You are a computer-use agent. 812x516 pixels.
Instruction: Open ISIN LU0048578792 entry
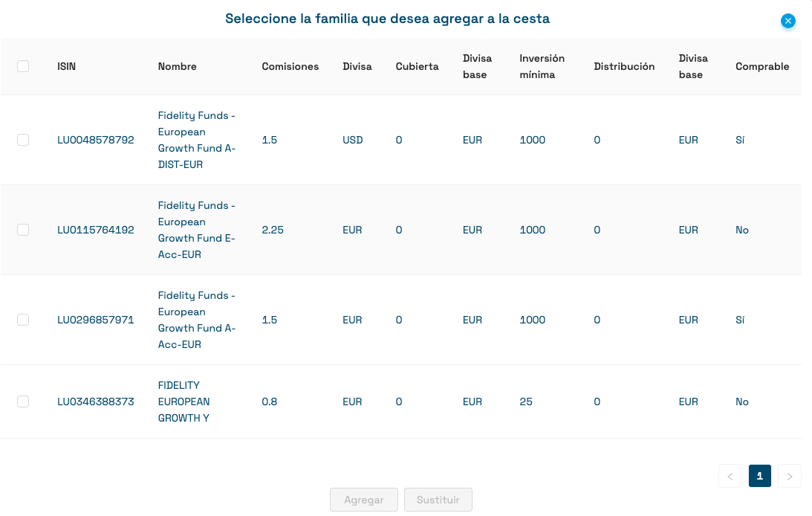coord(96,140)
